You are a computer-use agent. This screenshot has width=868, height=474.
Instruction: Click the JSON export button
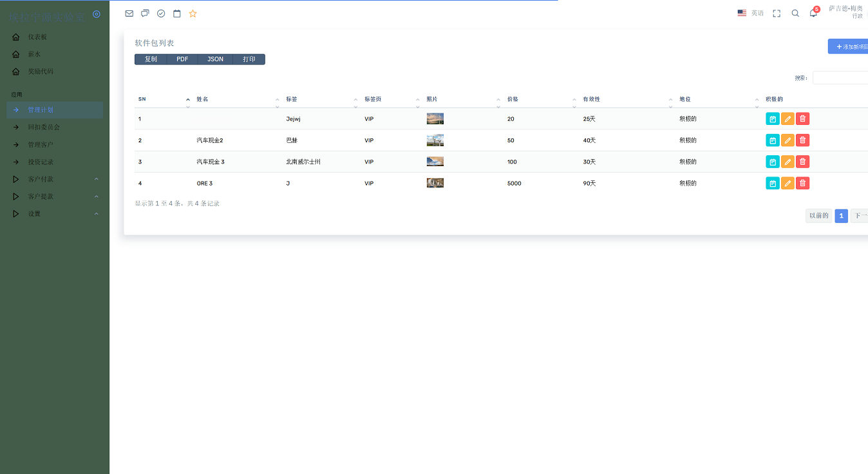coord(215,59)
